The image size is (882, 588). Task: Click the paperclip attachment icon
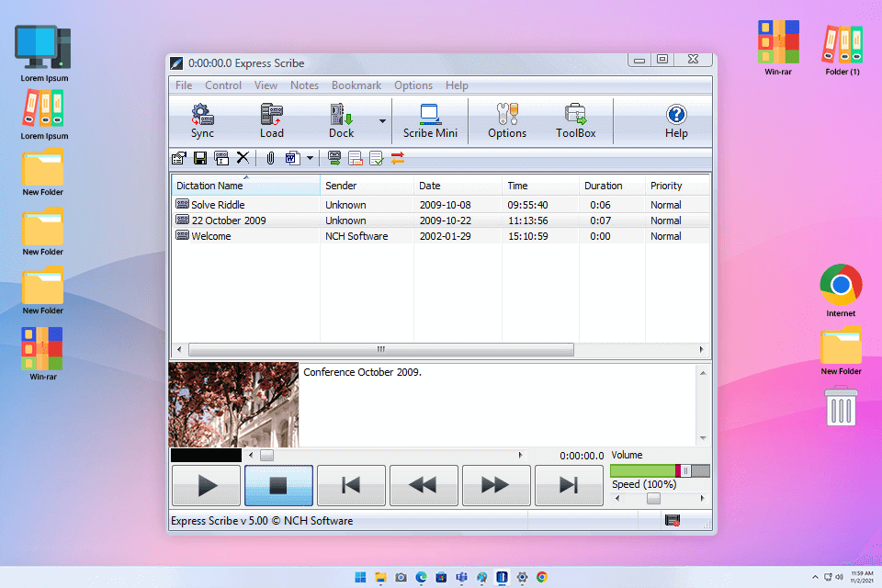(270, 158)
